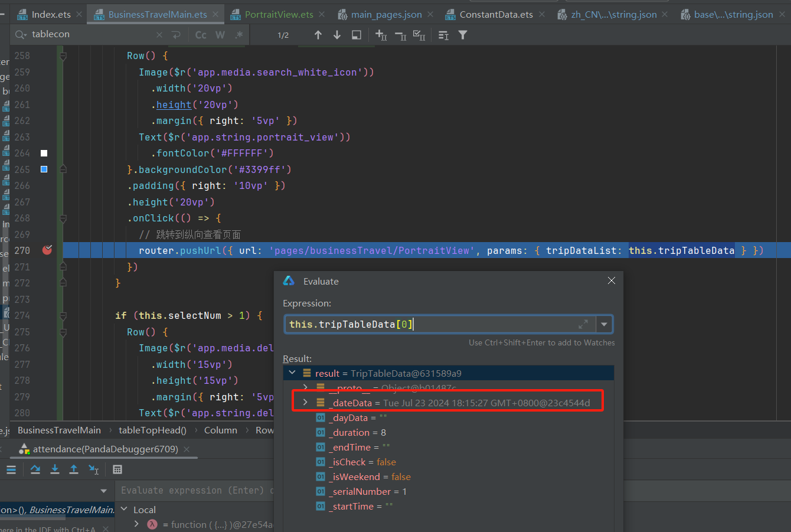Clear the tablecon search text
This screenshot has width=791, height=532.
(159, 35)
